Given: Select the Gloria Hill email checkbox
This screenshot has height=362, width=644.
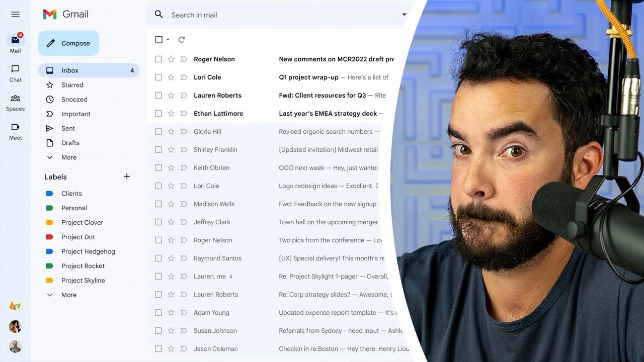Looking at the screenshot, I should tap(158, 132).
